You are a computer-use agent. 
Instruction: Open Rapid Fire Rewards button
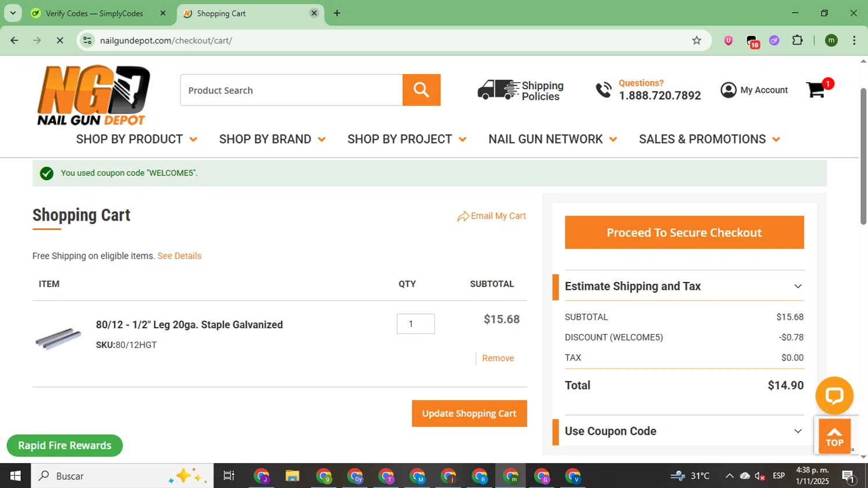click(x=65, y=446)
